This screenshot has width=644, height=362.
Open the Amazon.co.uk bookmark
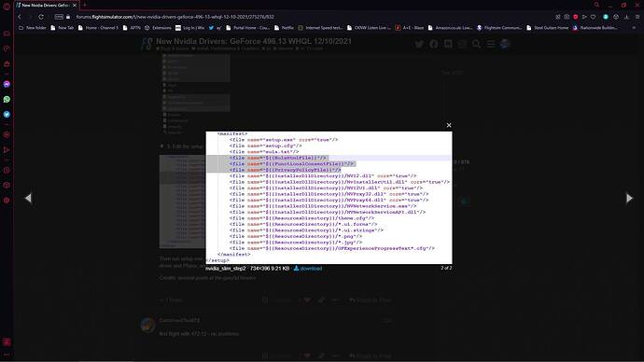[450, 28]
